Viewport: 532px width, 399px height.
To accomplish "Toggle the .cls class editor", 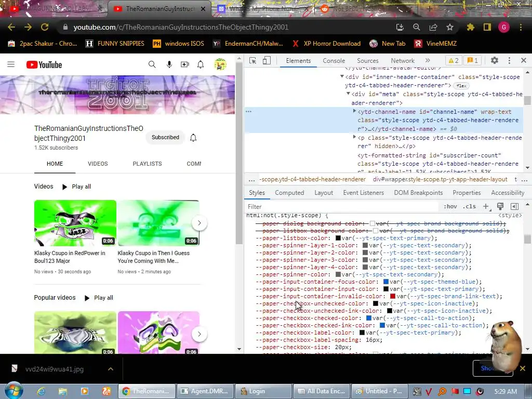I will pos(469,207).
